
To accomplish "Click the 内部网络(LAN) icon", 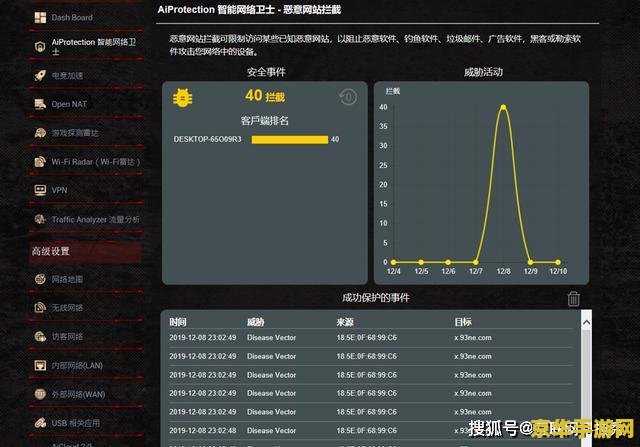I will pos(40,365).
